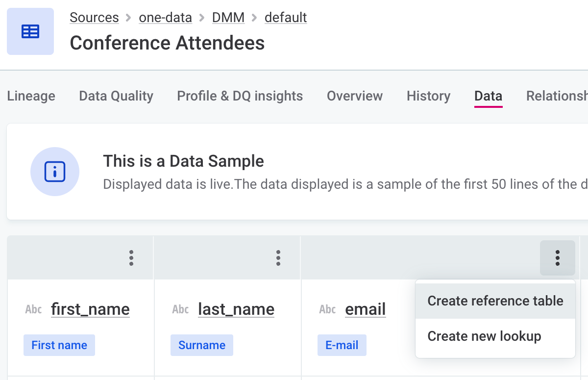Navigate to the one-data breadcrumb

pos(165,17)
